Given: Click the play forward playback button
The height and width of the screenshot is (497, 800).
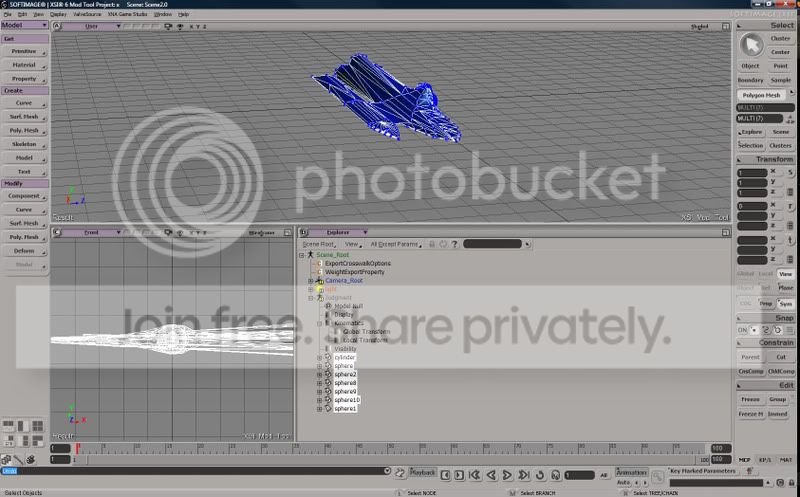Looking at the screenshot, I should [x=508, y=475].
